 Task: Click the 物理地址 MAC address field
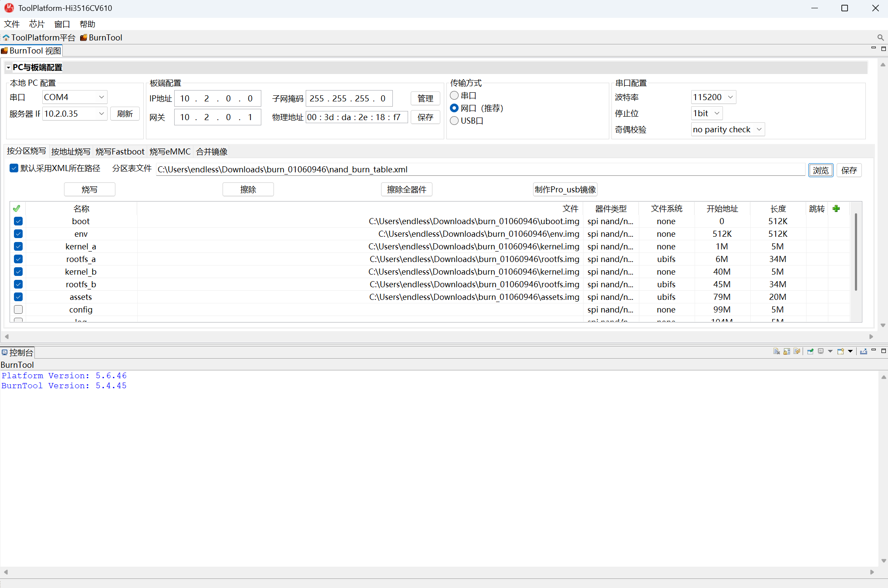tap(357, 117)
